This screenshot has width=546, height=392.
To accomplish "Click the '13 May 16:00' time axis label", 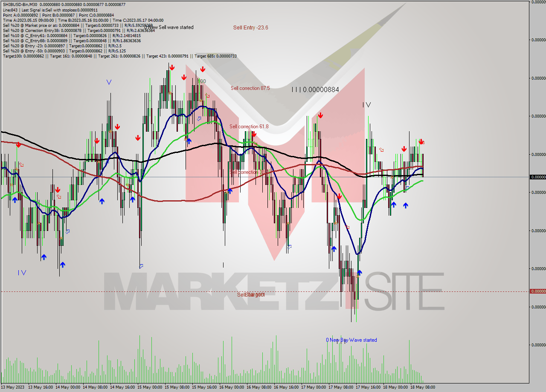I will (x=40, y=387).
